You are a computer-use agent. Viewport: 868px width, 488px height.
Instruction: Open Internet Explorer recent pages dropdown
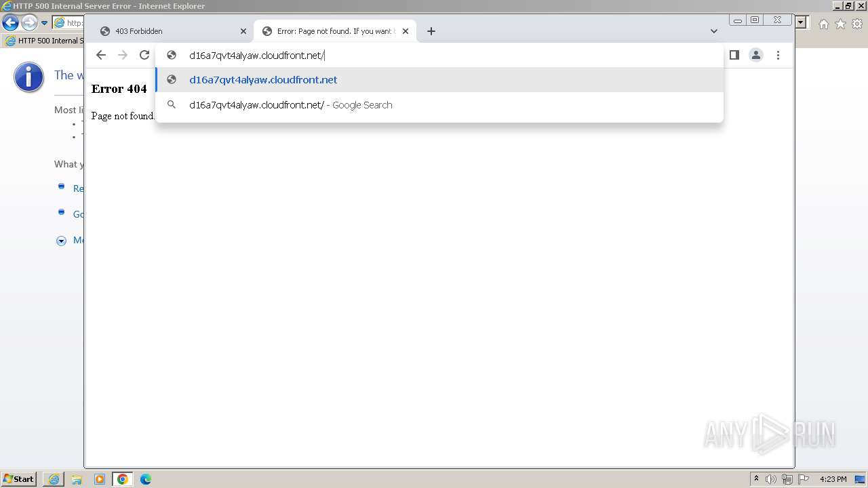(x=45, y=23)
